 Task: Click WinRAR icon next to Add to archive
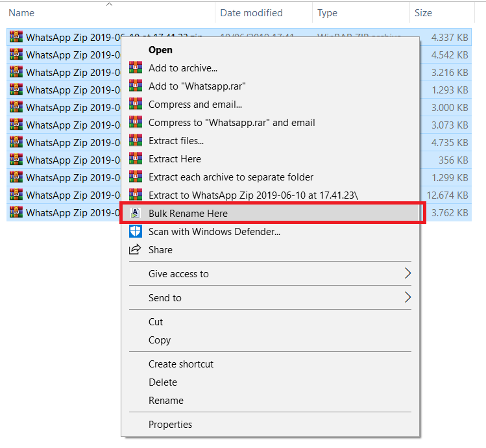click(x=136, y=68)
